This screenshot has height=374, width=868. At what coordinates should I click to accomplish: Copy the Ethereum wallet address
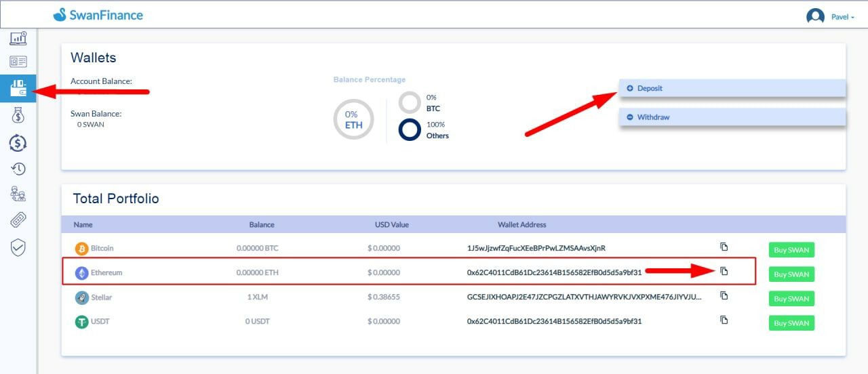pyautogui.click(x=724, y=271)
